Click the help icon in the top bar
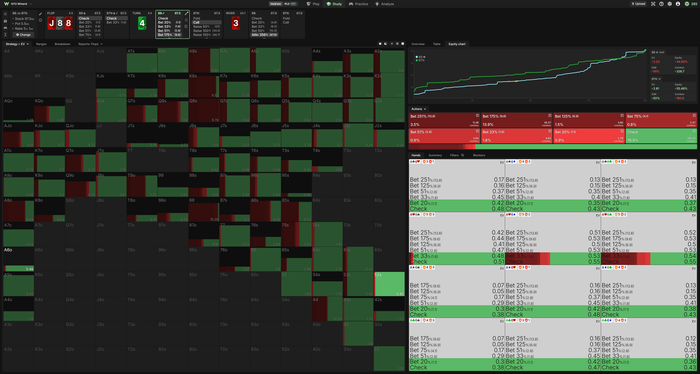Image resolution: width=700 pixels, height=374 pixels. click(661, 4)
